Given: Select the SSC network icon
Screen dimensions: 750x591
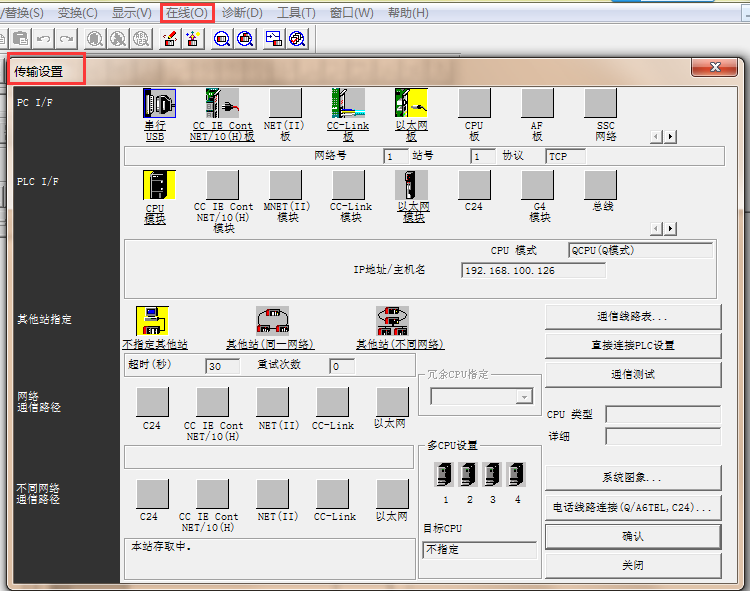Looking at the screenshot, I should (x=601, y=103).
